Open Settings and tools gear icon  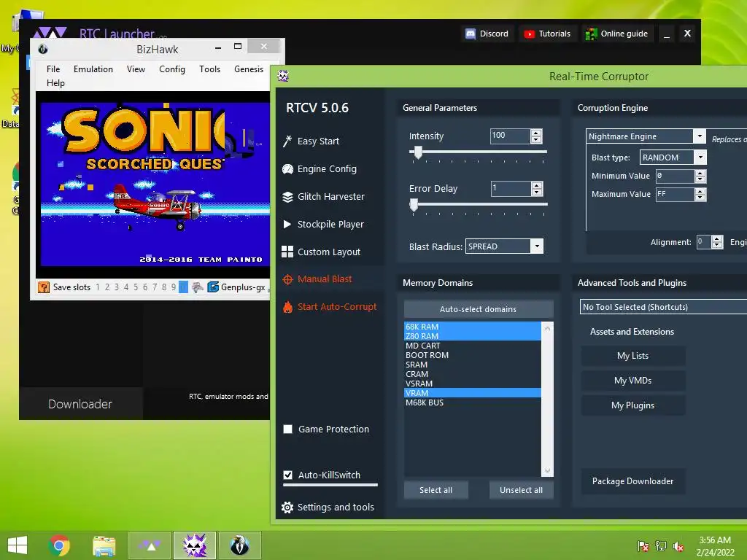pyautogui.click(x=287, y=507)
